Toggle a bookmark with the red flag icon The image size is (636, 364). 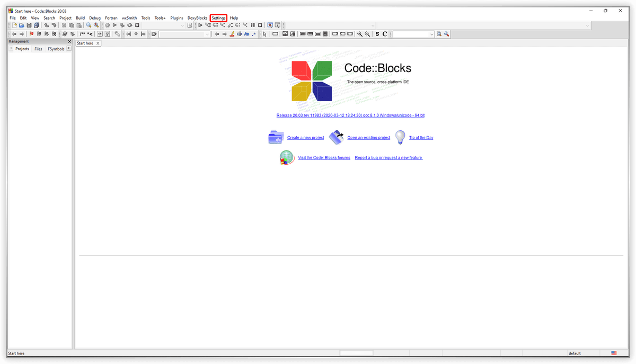31,34
